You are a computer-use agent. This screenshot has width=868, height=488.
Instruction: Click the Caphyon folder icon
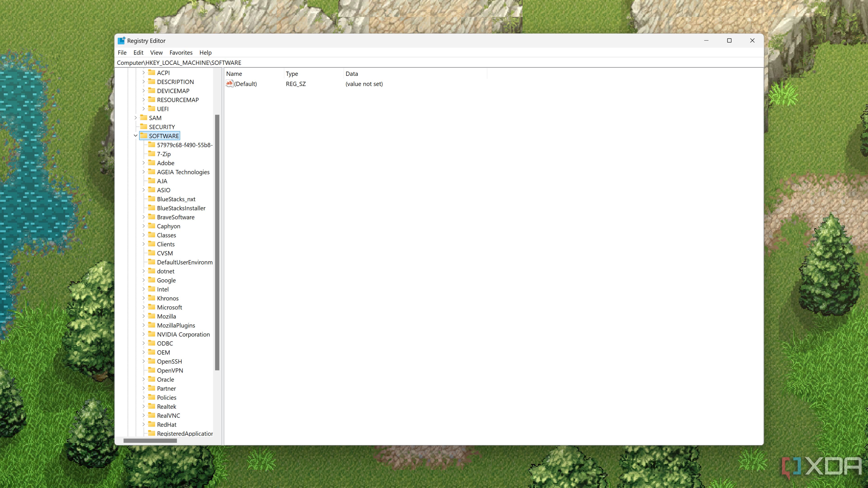point(152,226)
